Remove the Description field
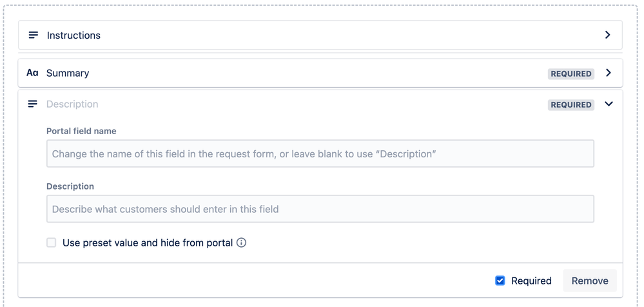644x307 pixels. 590,281
